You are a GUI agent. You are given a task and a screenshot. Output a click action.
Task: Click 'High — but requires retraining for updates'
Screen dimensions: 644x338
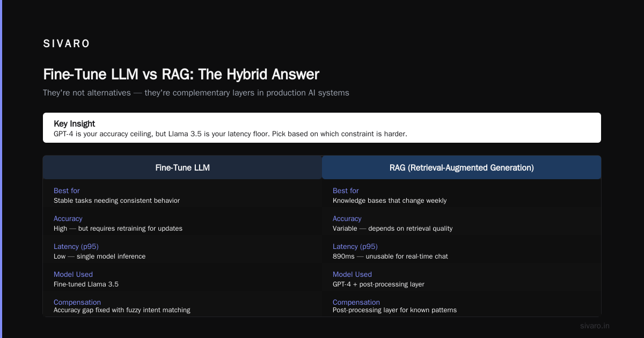[118, 229]
